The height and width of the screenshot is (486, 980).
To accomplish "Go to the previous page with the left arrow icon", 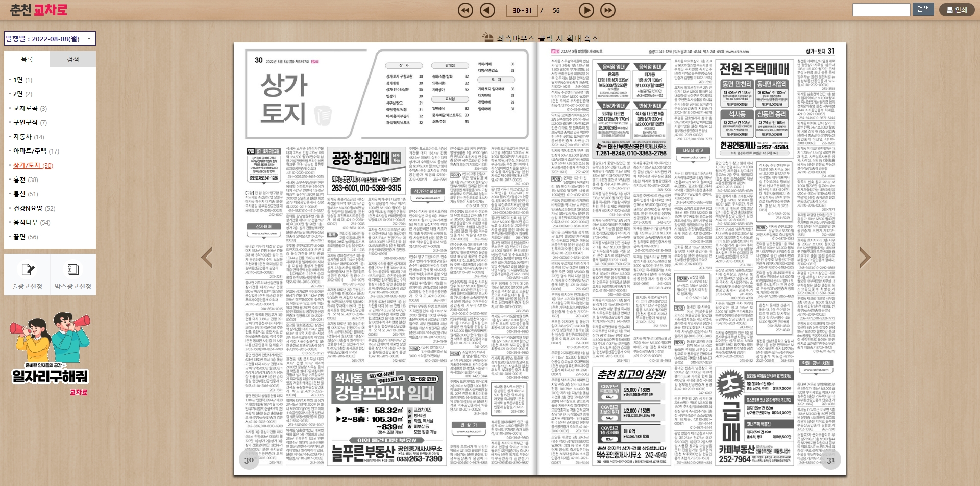I will click(x=487, y=10).
